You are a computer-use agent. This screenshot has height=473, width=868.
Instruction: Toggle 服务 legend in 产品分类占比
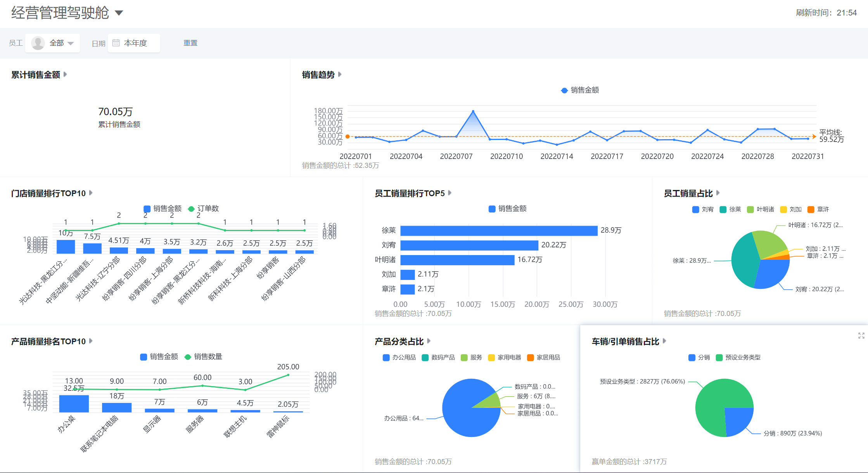[471, 357]
